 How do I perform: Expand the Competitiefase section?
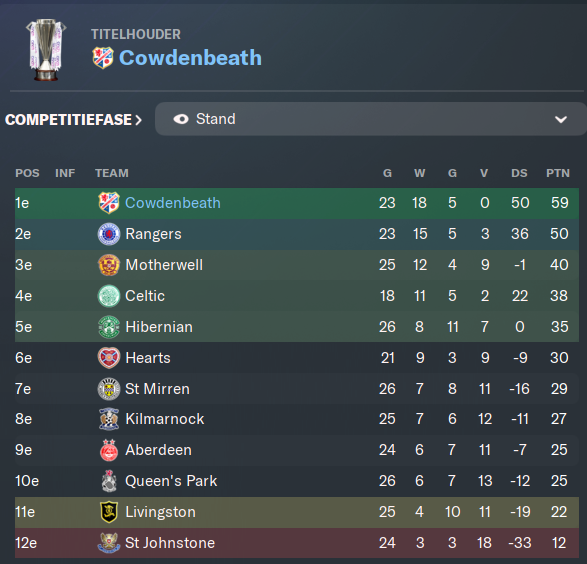pyautogui.click(x=73, y=120)
